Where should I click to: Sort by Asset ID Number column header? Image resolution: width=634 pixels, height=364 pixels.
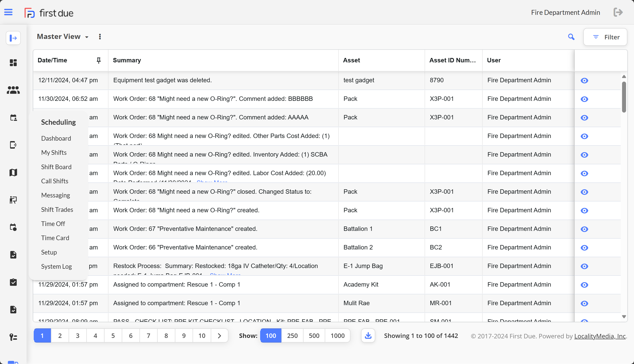pyautogui.click(x=452, y=60)
